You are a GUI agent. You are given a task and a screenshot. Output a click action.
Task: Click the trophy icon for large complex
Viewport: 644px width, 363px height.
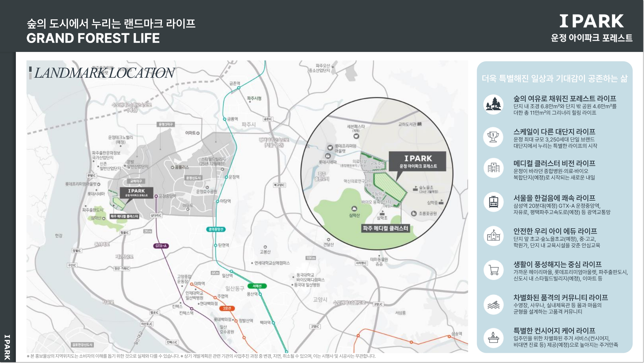[493, 137]
